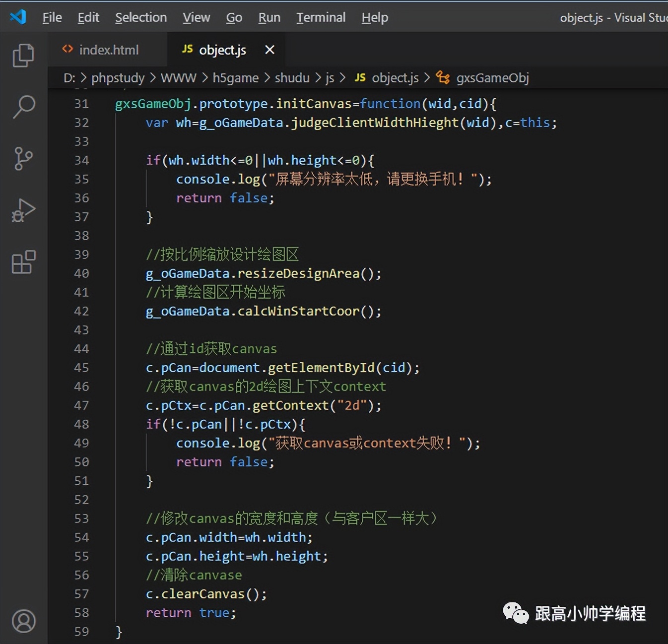Screen dimensions: 668x644
Task: Click the gxsGameObj symbol breadcrumb
Action: 483,78
